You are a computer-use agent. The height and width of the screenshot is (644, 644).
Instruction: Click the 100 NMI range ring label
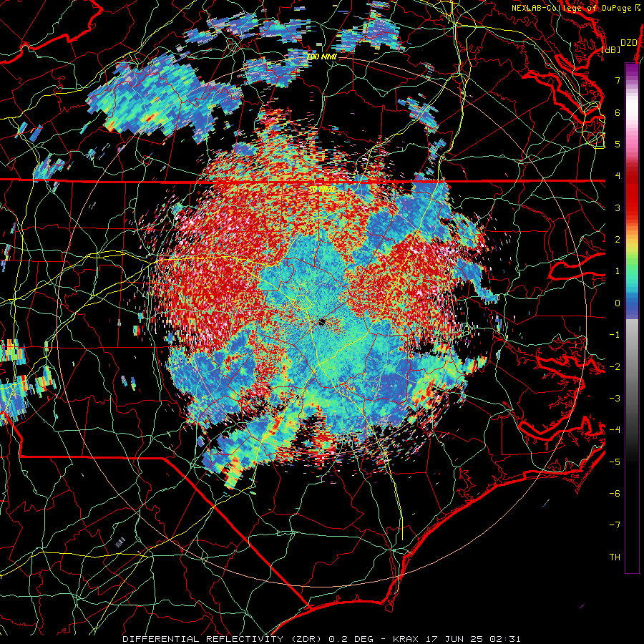pyautogui.click(x=321, y=57)
